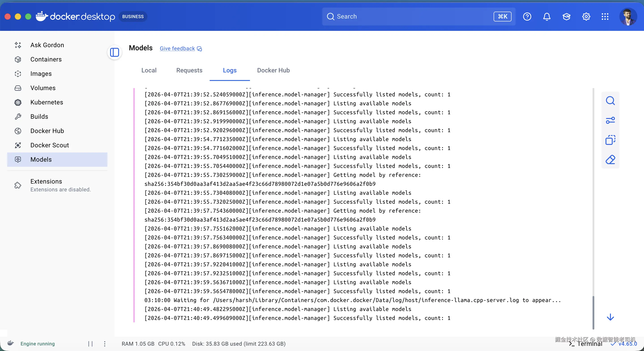Image resolution: width=644 pixels, height=351 pixels.
Task: Click the CPU 0.12% readout
Action: (x=172, y=344)
